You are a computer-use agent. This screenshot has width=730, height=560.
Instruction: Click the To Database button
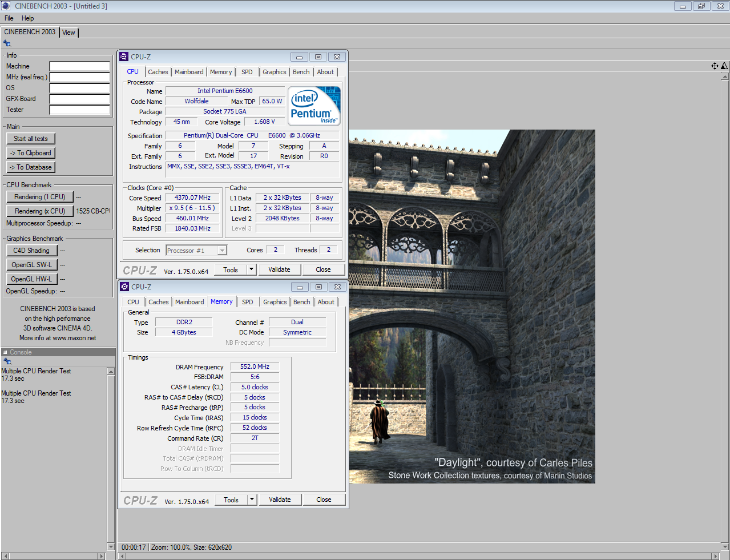click(x=31, y=167)
